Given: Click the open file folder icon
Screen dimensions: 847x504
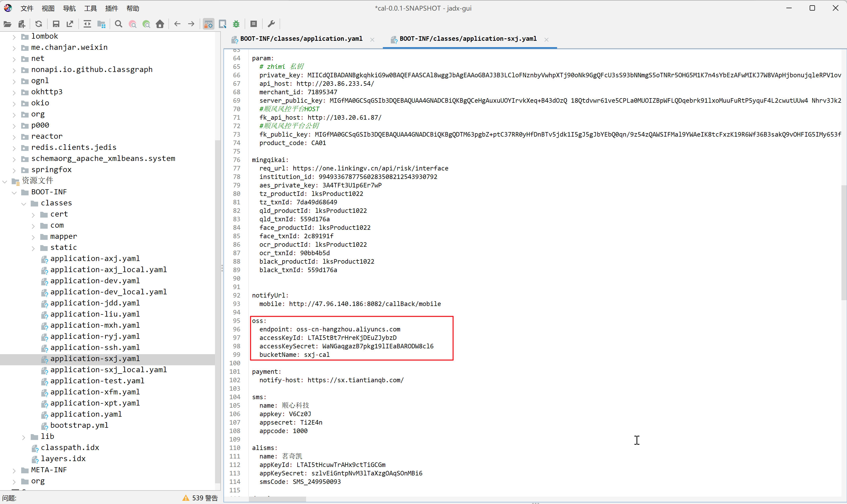Looking at the screenshot, I should [x=7, y=24].
